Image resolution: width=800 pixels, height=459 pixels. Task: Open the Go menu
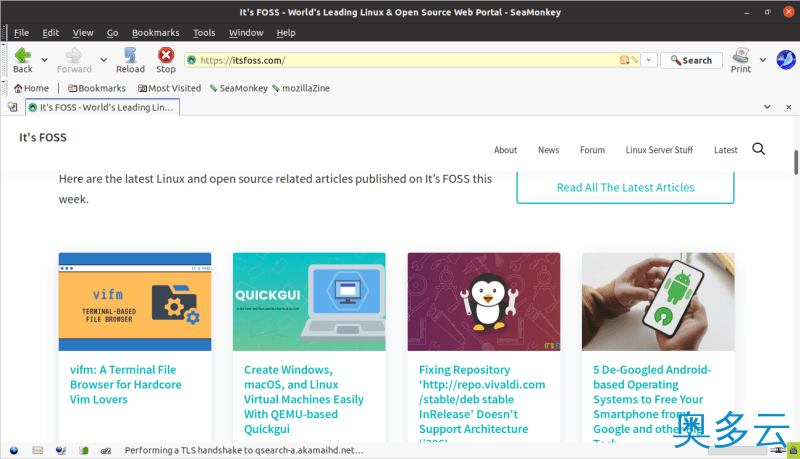pyautogui.click(x=112, y=33)
